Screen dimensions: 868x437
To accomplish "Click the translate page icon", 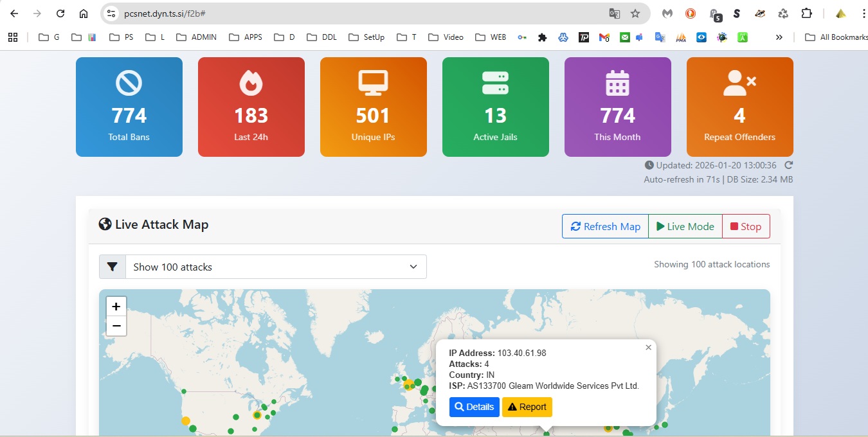I will 615,13.
